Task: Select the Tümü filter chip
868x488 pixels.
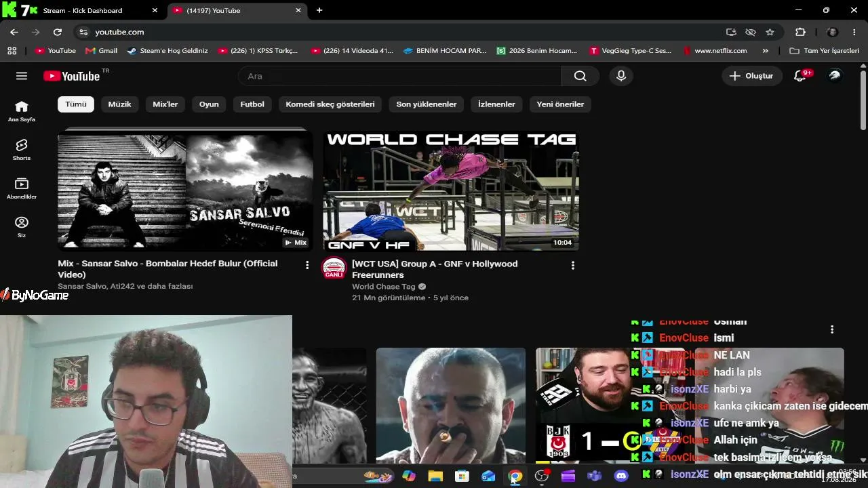Action: (x=76, y=104)
